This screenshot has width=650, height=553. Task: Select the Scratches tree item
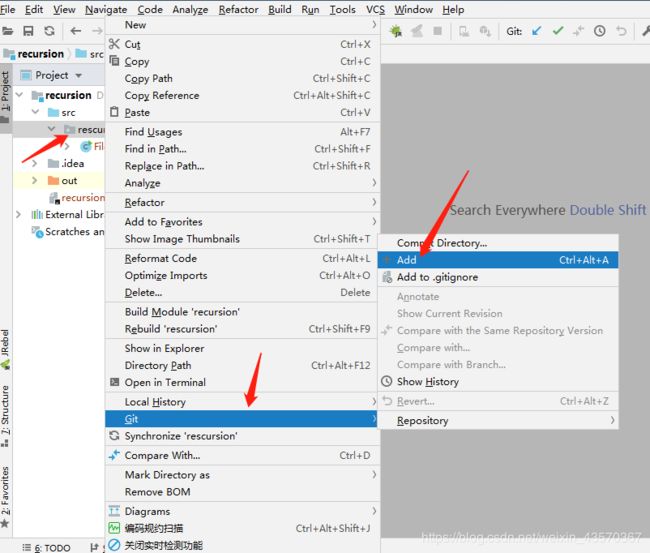[x=68, y=232]
